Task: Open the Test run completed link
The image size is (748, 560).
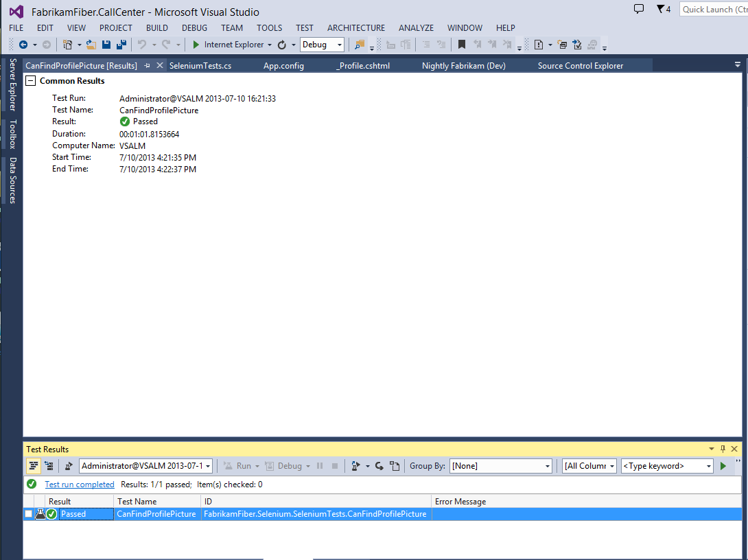Action: [x=80, y=485]
